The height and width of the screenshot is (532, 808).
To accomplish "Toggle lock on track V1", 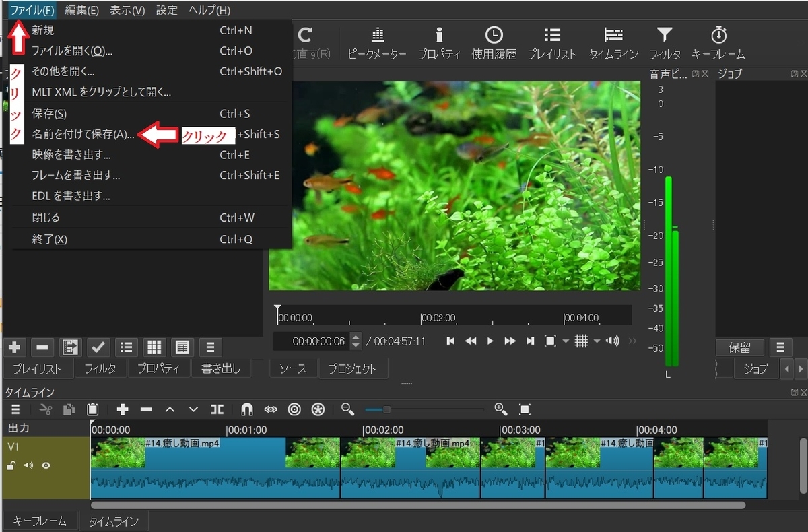I will [x=11, y=465].
